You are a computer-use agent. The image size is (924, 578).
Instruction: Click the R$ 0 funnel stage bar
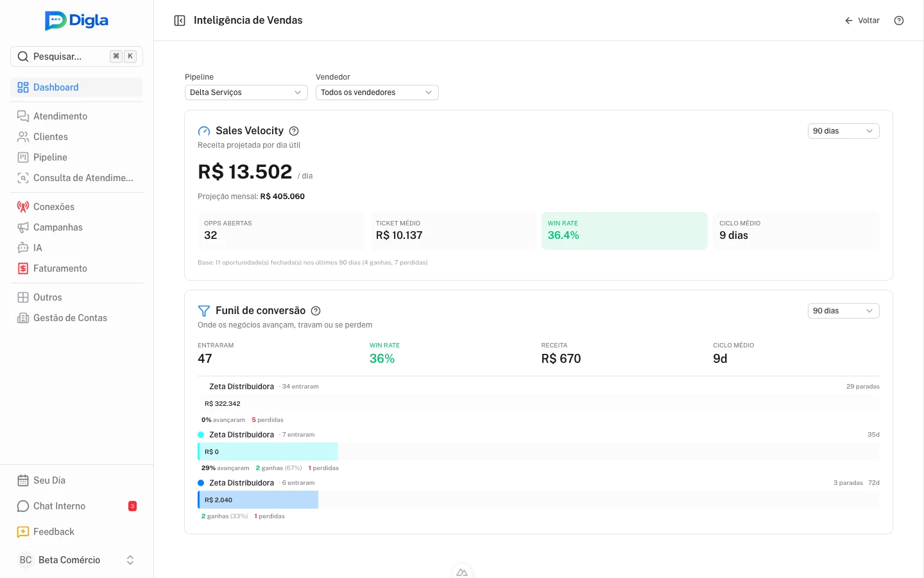[x=268, y=451]
